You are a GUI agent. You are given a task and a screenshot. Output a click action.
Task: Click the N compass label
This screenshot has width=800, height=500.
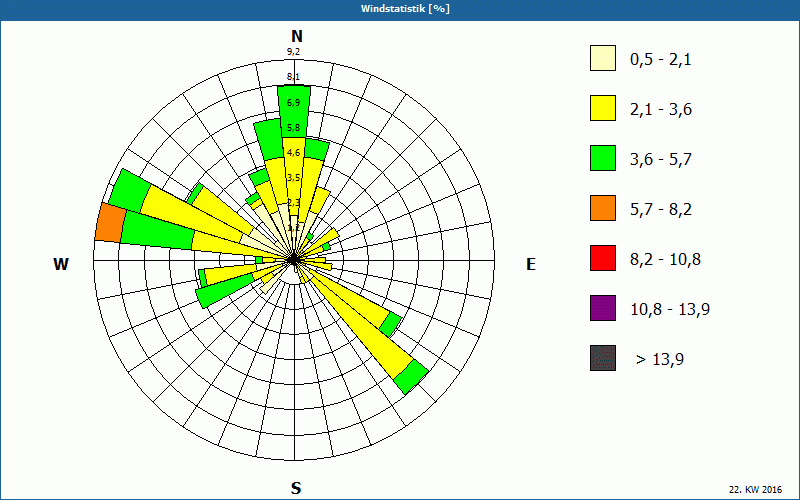coord(296,36)
